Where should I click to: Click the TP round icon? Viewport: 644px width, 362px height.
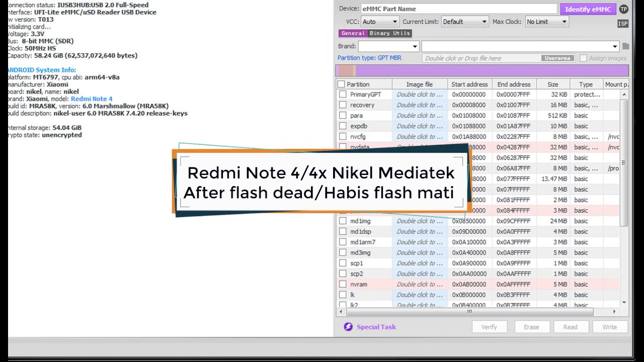point(624,9)
